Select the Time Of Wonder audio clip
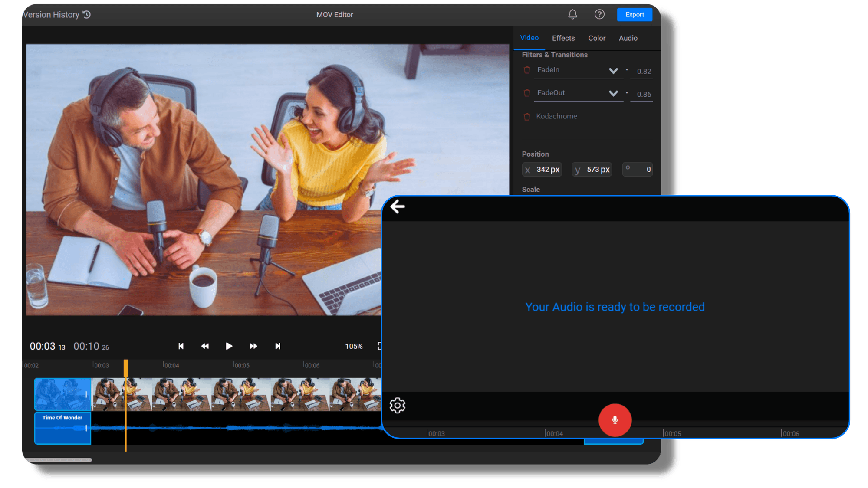 tap(62, 428)
